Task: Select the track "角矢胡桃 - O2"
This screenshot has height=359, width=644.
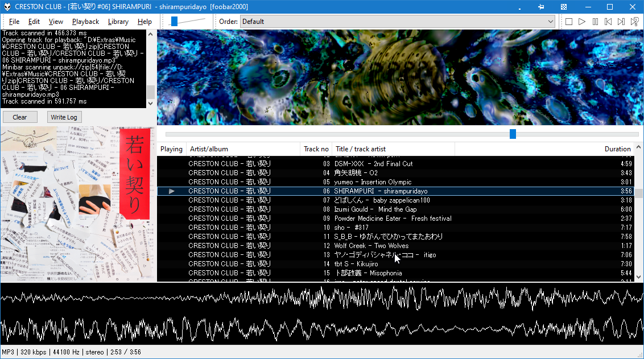Action: (x=395, y=173)
